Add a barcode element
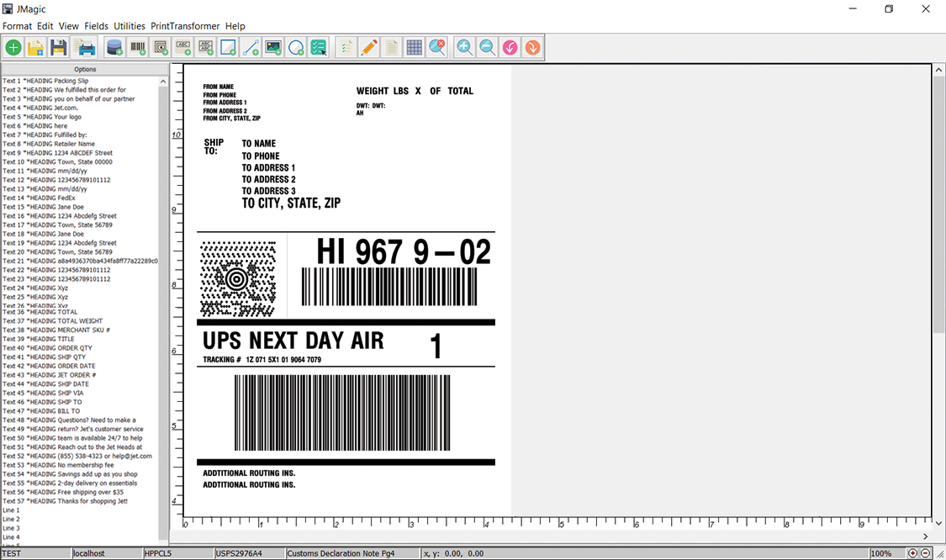 pyautogui.click(x=138, y=47)
